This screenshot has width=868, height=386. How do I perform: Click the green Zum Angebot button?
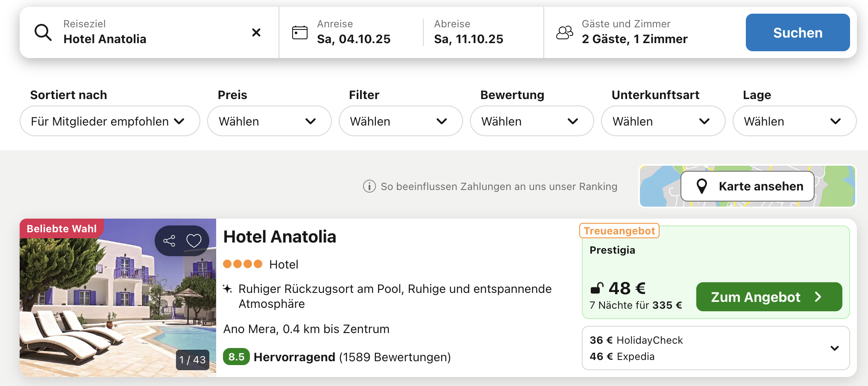point(768,297)
